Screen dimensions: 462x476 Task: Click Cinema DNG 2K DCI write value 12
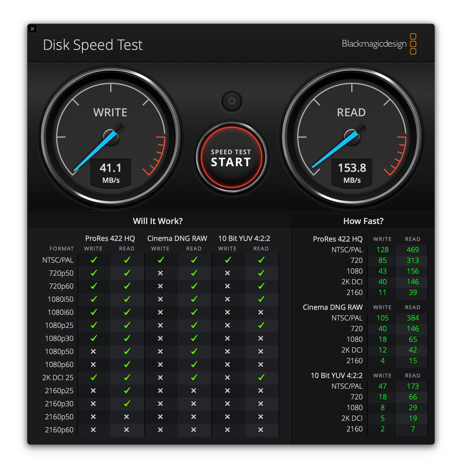point(382,350)
